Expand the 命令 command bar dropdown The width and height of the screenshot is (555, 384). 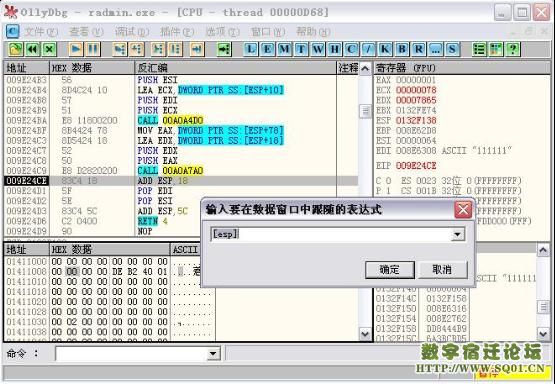[213, 353]
